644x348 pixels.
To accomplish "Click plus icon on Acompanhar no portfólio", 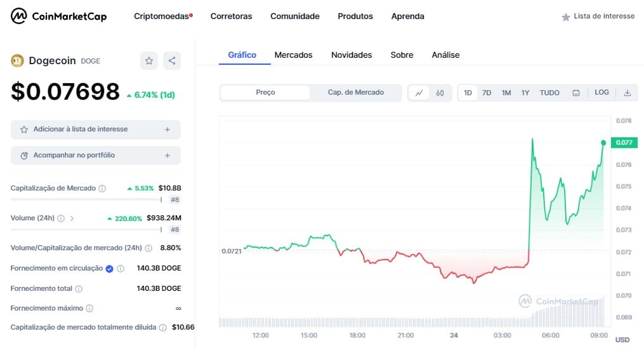I will (168, 156).
